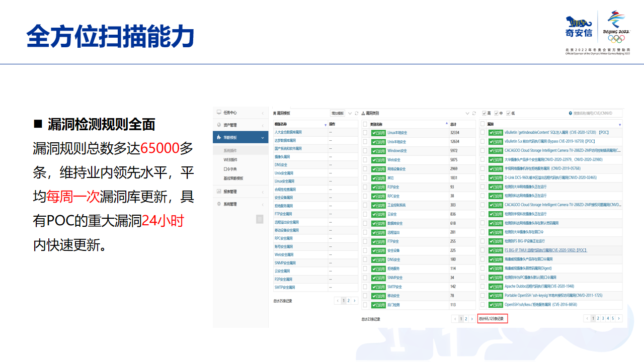This screenshot has height=362, width=644.
Task: Click 已启用 badge for 数据库安全
Action: click(x=378, y=223)
